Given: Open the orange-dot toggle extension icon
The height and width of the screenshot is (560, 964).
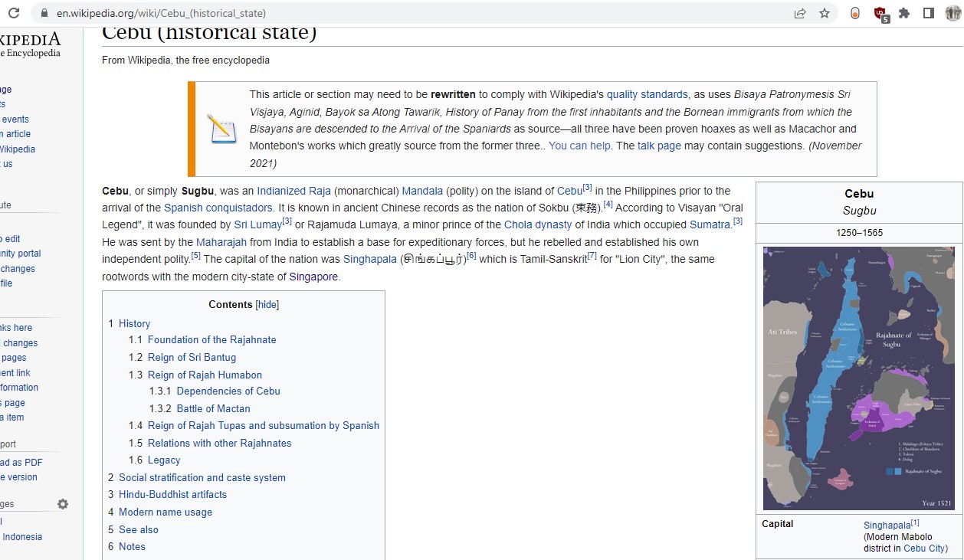Looking at the screenshot, I should point(855,13).
